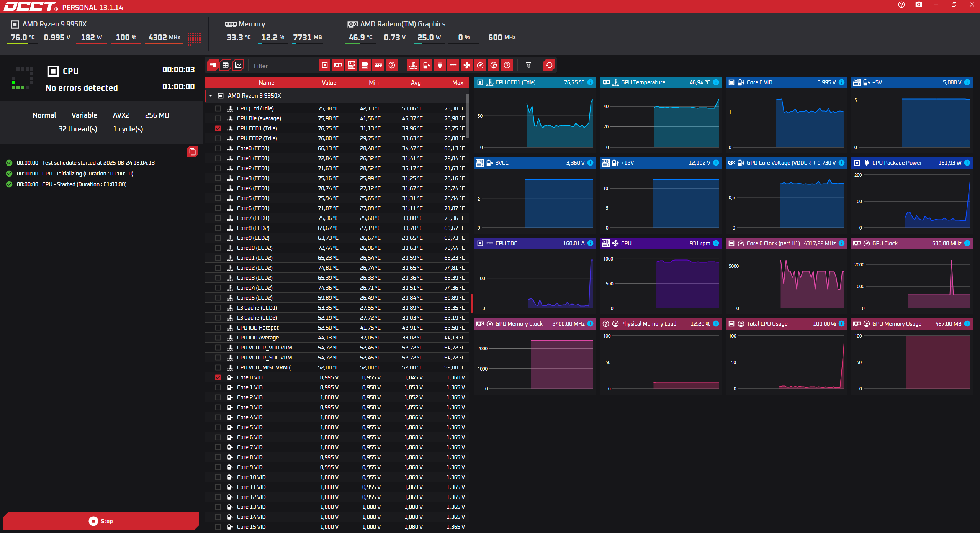This screenshot has height=533, width=980.
Task: Open the screenshot camera icon in title bar
Action: tap(918, 5)
